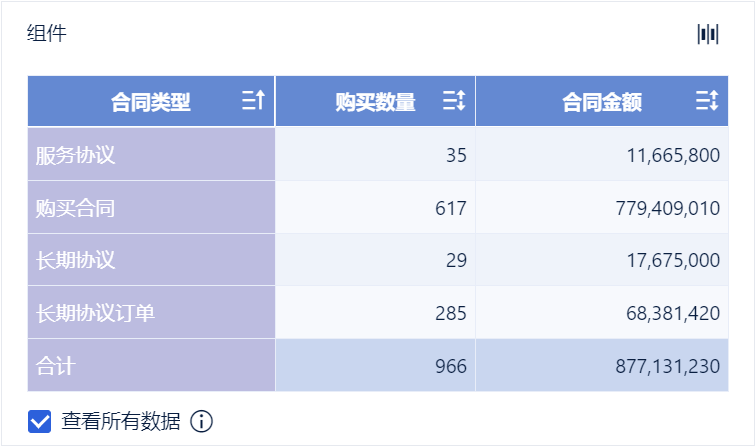The image size is (755, 448).
Task: Click the 购买数量 column header label
Action: pyautogui.click(x=375, y=102)
